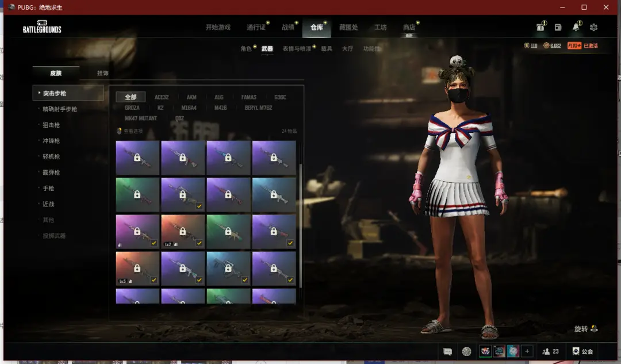This screenshot has height=364, width=621.
Task: Click the skin list vertical scrollbar
Action: (x=301, y=226)
